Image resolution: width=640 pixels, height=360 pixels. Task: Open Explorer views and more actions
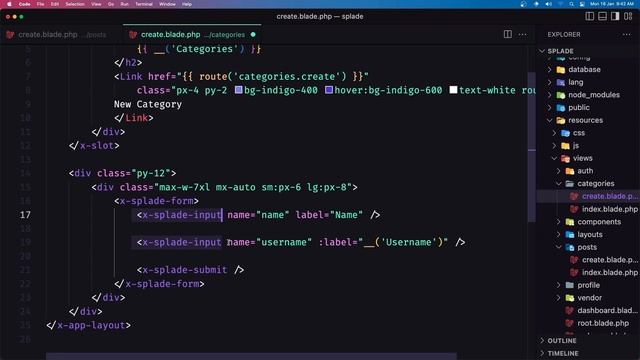tap(627, 35)
